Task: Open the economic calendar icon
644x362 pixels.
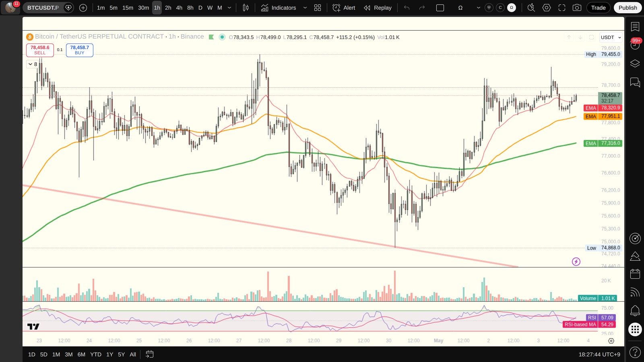Action: [635, 274]
